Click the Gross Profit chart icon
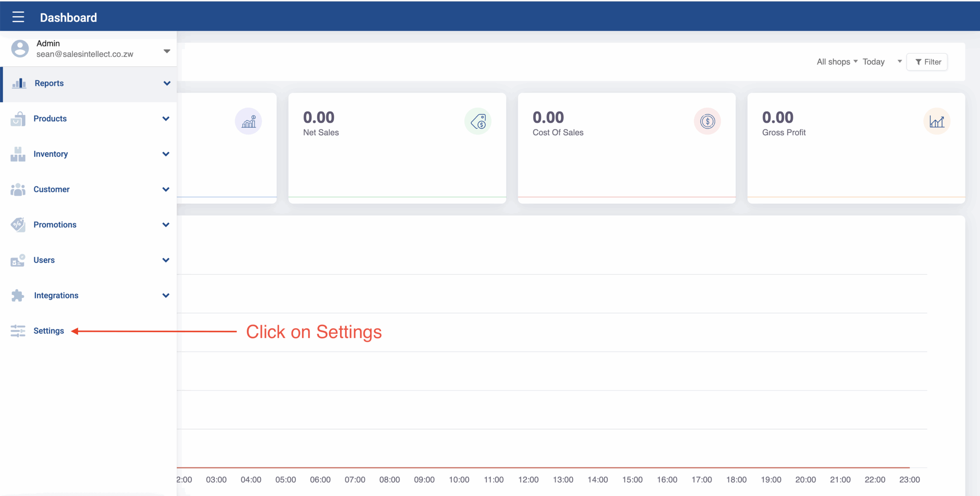 [936, 121]
